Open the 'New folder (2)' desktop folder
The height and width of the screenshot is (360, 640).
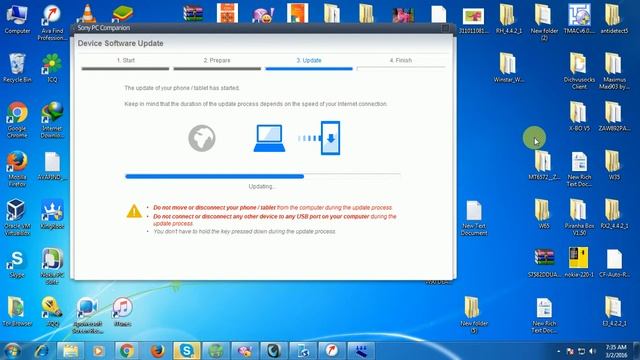(x=544, y=22)
